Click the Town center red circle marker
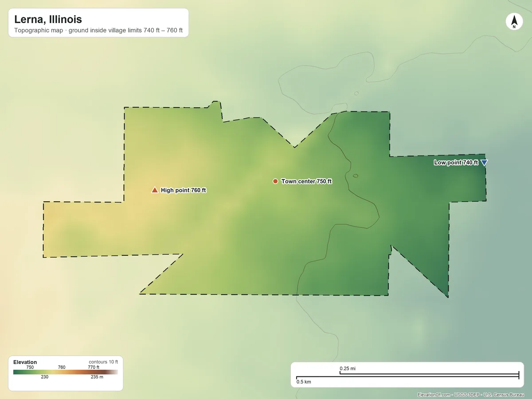 pyautogui.click(x=275, y=181)
